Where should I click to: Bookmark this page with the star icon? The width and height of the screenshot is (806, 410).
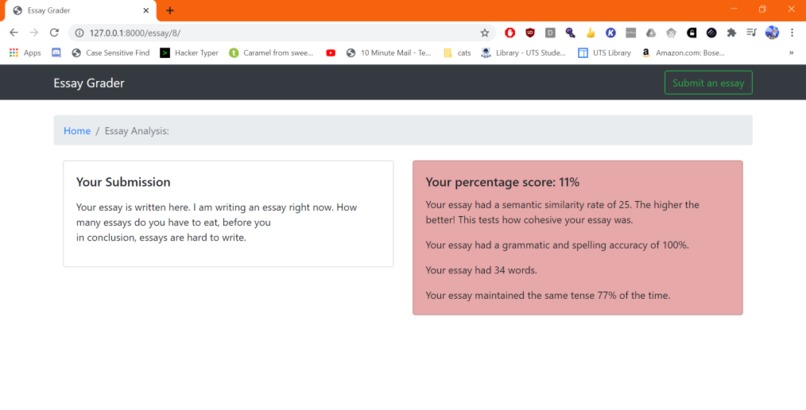click(484, 33)
